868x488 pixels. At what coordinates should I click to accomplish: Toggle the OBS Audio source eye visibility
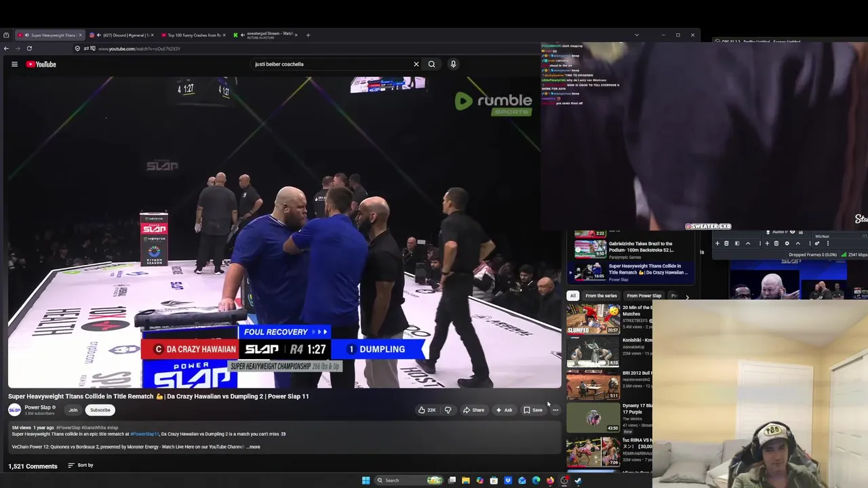pyautogui.click(x=793, y=232)
